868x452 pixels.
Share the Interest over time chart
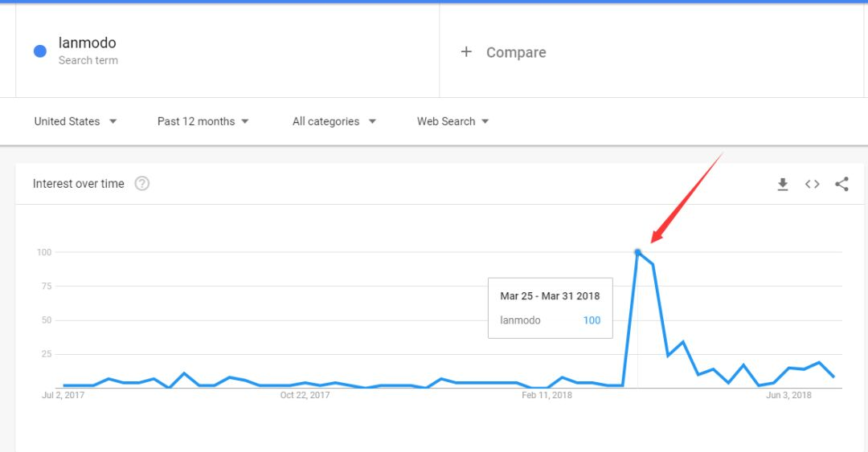[x=842, y=184]
